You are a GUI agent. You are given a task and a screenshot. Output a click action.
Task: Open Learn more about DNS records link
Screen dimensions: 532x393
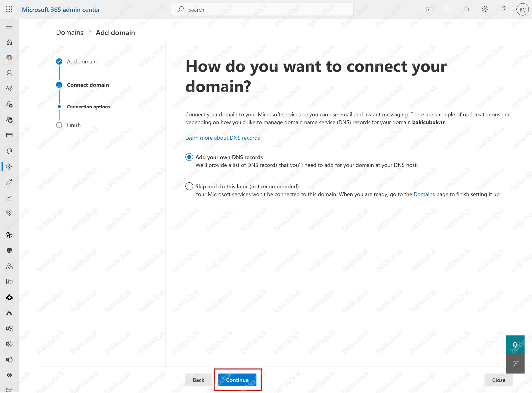(x=222, y=138)
